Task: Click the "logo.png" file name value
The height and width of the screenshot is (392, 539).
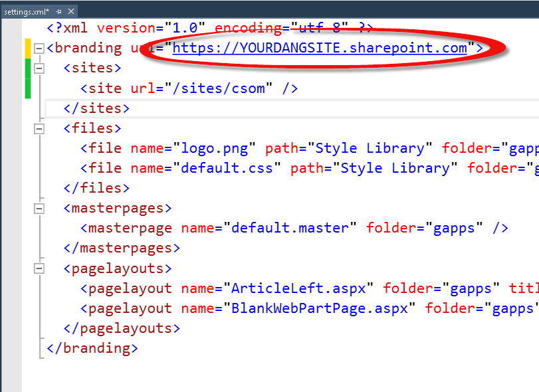Action: pos(215,148)
